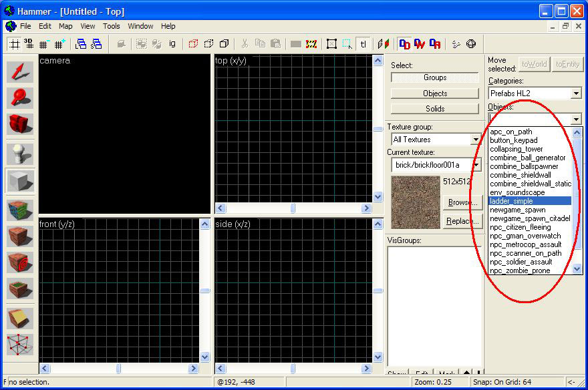
Task: Toggle the 3D grid button
Action: [x=29, y=44]
